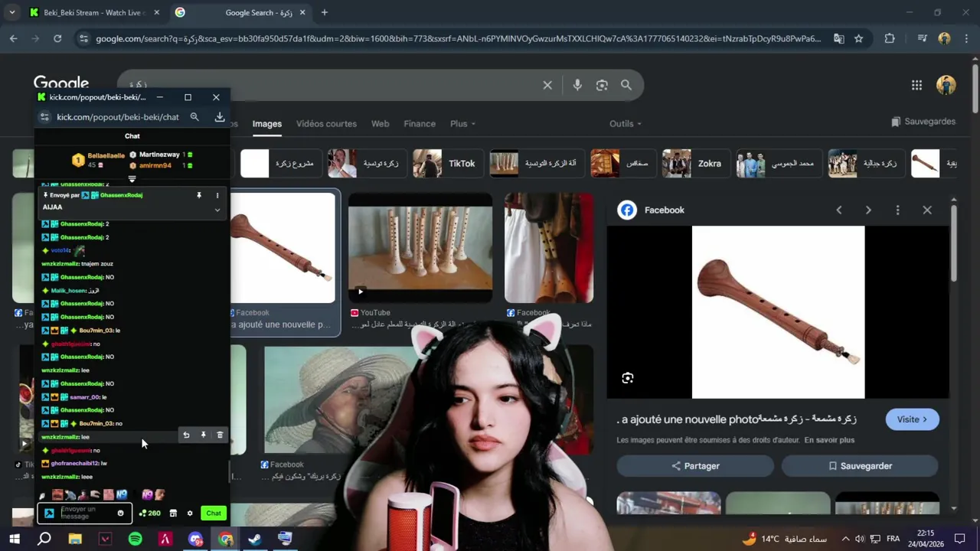The height and width of the screenshot is (551, 980).
Task: Switch to Vidéos courtes tab
Action: click(x=326, y=123)
